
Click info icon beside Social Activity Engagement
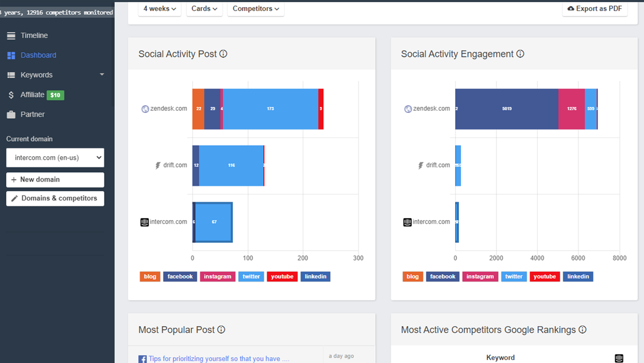pyautogui.click(x=521, y=54)
